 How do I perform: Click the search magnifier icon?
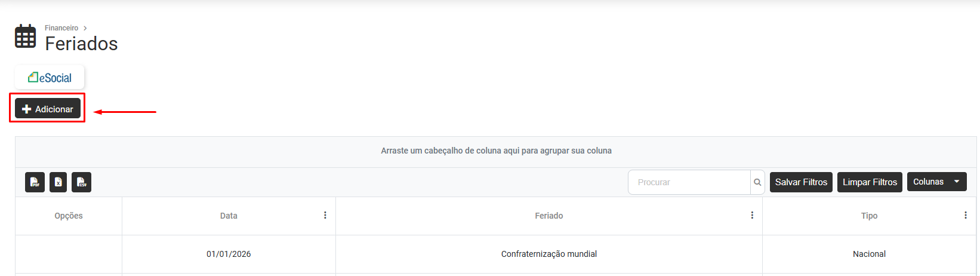pyautogui.click(x=757, y=182)
